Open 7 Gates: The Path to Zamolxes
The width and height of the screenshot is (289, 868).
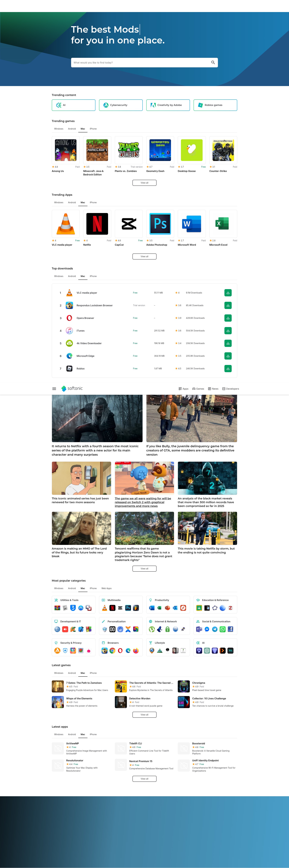pyautogui.click(x=84, y=683)
